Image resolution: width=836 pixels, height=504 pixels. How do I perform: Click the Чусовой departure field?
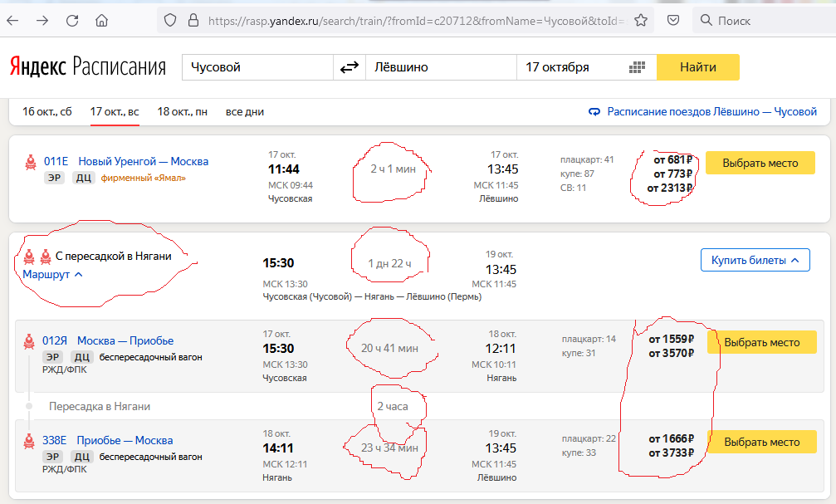tap(257, 67)
